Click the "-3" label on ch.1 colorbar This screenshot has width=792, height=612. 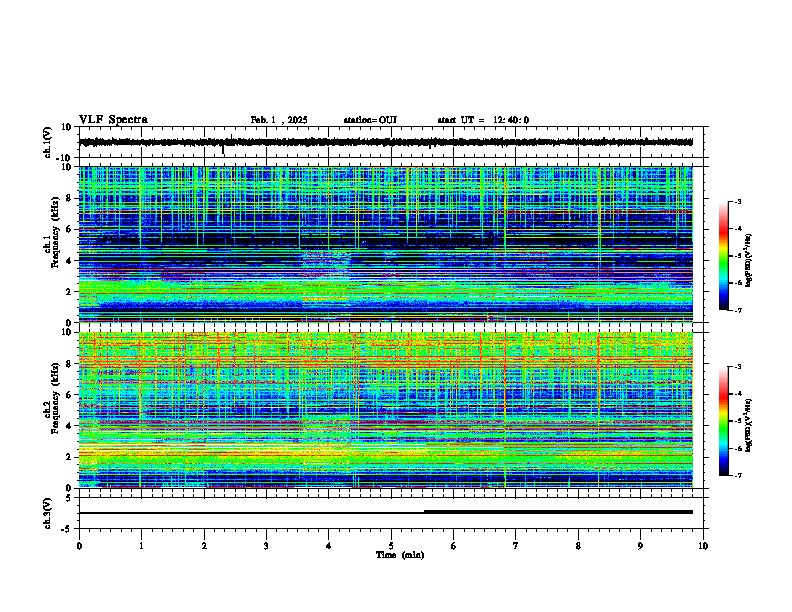(x=737, y=201)
